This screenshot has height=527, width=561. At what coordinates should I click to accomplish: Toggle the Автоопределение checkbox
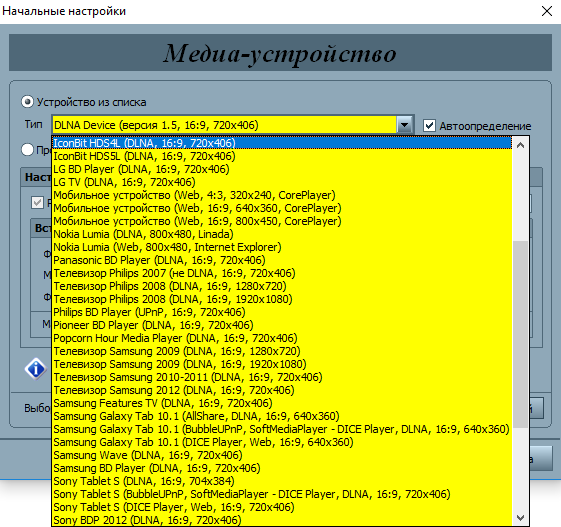429,126
